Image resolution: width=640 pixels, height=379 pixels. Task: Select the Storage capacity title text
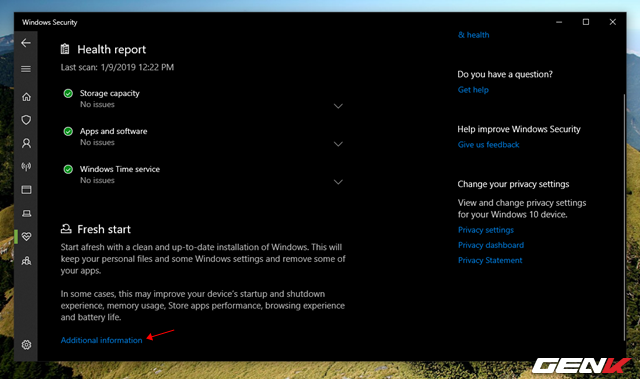click(x=109, y=93)
